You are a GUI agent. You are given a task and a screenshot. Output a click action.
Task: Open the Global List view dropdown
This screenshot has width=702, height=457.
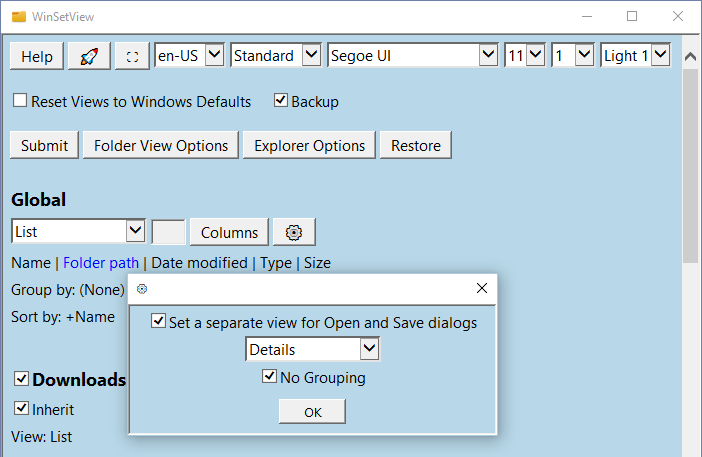click(x=78, y=231)
